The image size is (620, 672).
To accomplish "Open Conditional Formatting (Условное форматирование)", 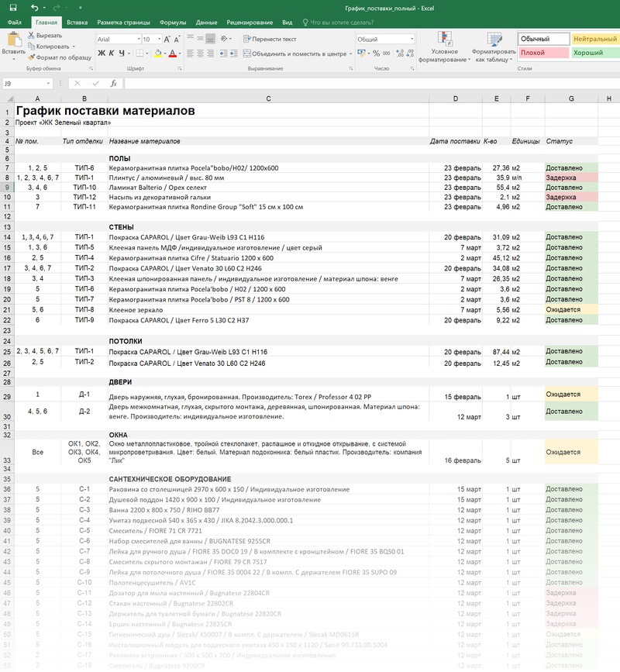I will tap(444, 47).
